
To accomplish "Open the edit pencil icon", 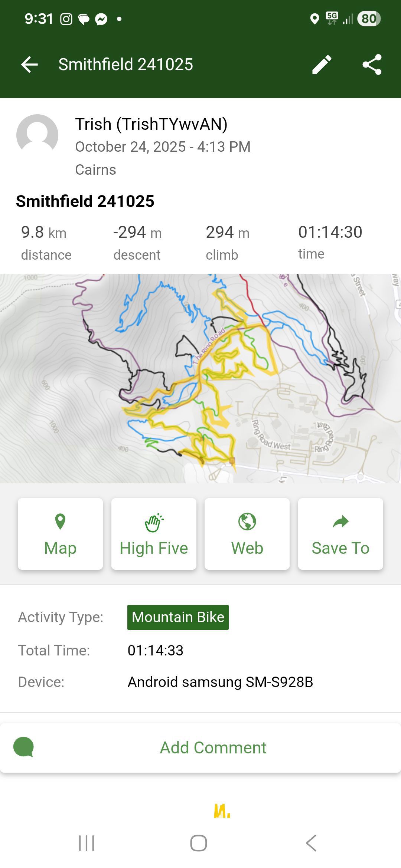I will click(322, 65).
